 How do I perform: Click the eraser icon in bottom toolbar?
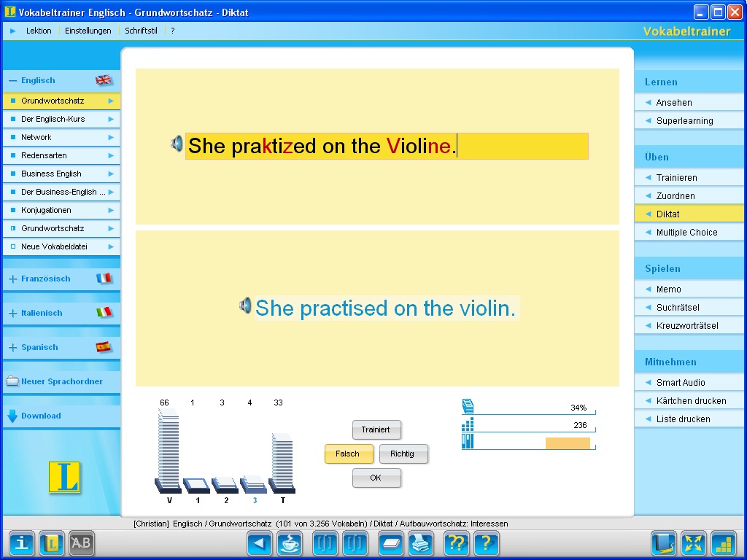pyautogui.click(x=391, y=542)
